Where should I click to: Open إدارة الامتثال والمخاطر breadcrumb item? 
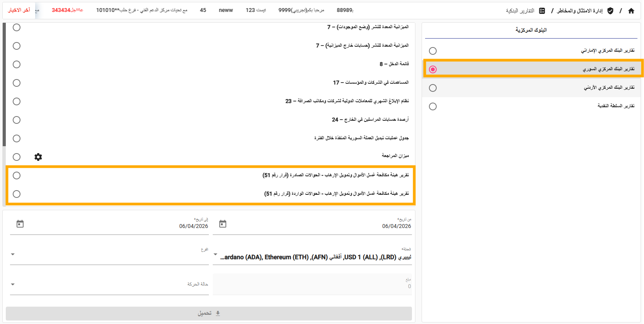(580, 11)
